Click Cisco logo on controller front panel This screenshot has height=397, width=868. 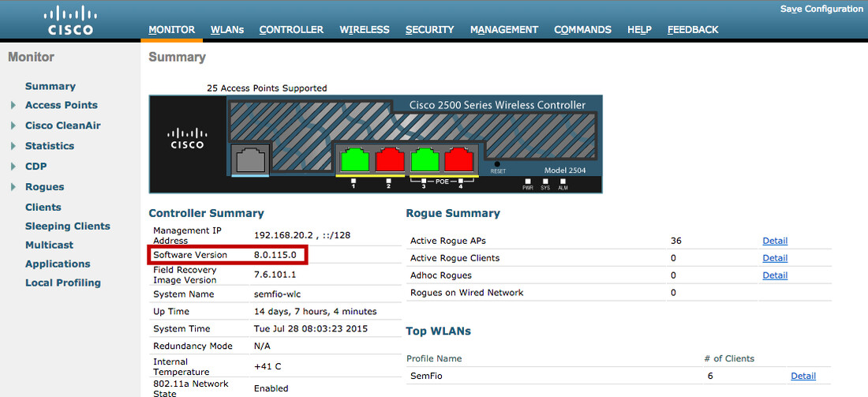(x=186, y=138)
